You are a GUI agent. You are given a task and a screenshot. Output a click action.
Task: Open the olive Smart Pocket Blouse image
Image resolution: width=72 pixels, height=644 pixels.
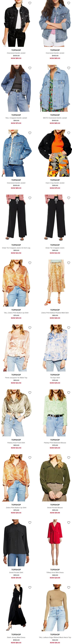(x=55, y=478)
